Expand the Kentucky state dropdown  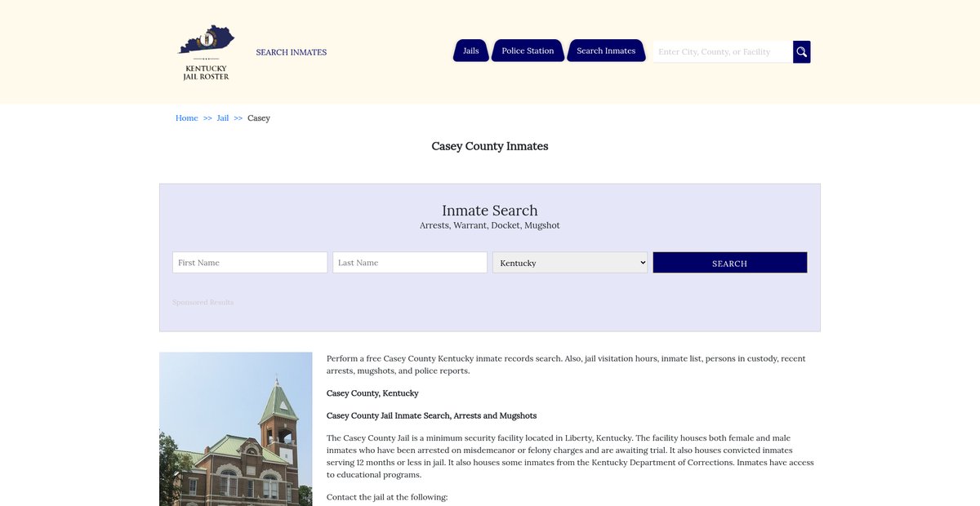[570, 262]
